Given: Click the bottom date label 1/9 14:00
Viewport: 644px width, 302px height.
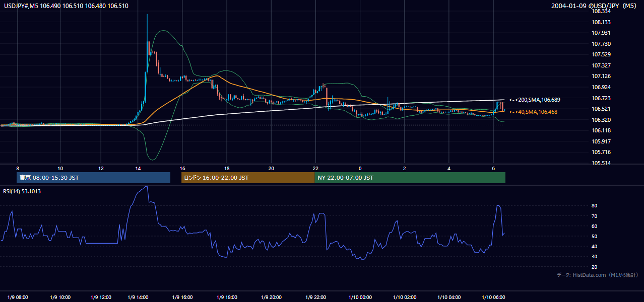Looking at the screenshot, I should [139, 297].
